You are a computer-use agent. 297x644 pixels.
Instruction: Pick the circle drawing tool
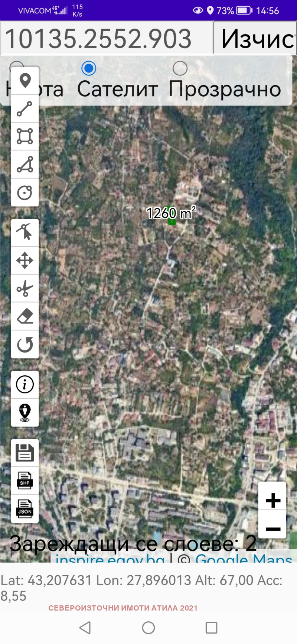pyautogui.click(x=25, y=192)
